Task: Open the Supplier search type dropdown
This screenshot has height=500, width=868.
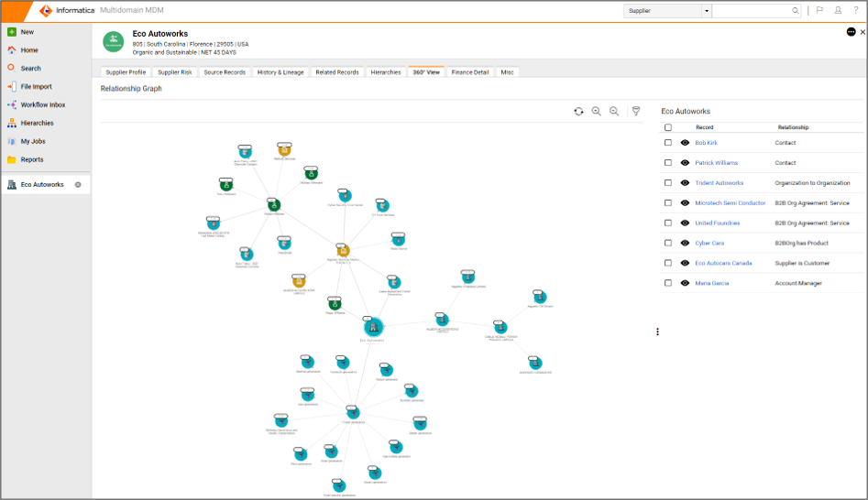Action: 707,11
